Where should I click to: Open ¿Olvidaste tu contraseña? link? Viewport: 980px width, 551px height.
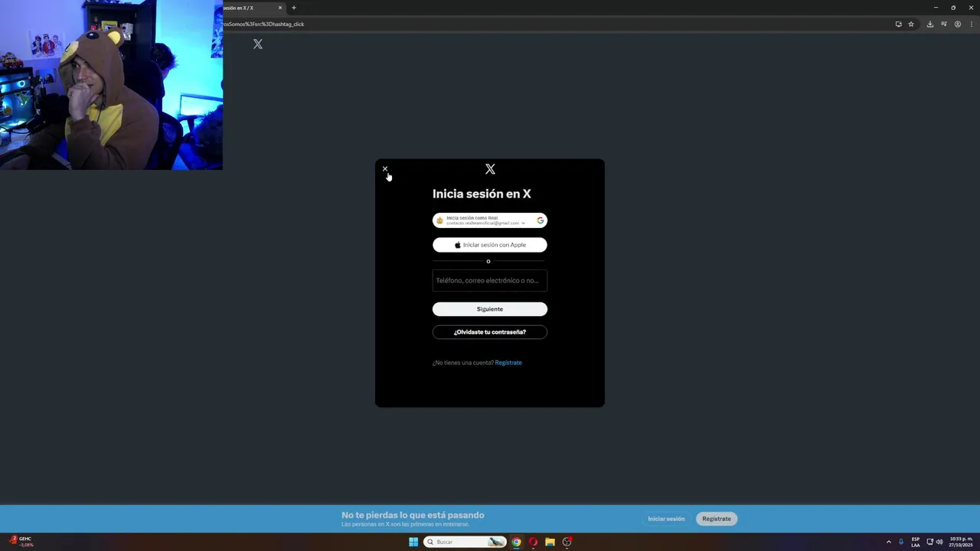pos(490,332)
